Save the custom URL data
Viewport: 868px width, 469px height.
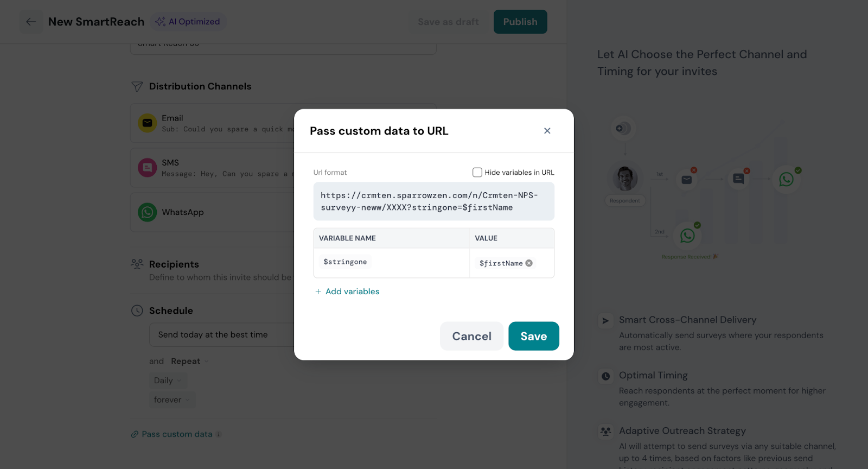click(x=533, y=336)
